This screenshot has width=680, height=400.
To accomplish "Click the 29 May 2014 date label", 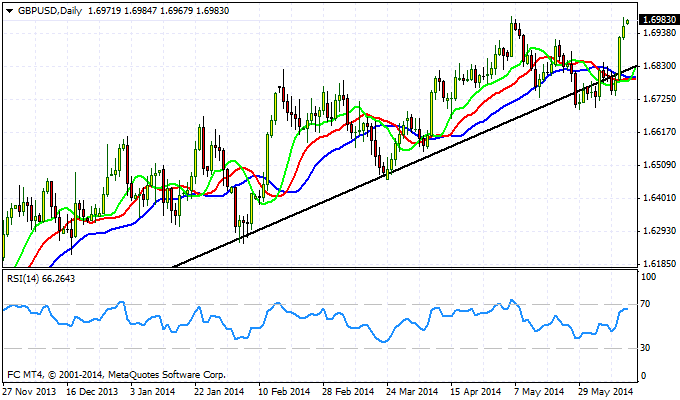I will point(605,391).
